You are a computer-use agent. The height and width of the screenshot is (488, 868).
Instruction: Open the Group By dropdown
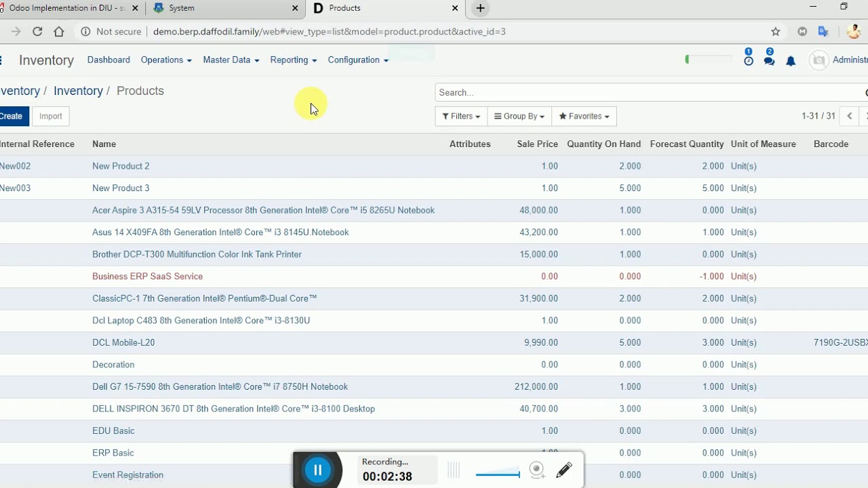(x=519, y=116)
